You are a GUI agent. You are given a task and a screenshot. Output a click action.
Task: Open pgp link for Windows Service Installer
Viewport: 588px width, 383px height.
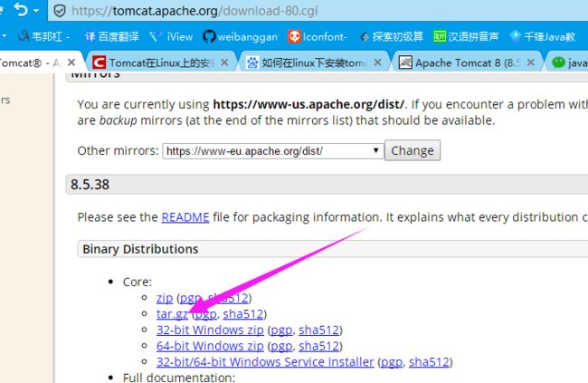click(392, 362)
